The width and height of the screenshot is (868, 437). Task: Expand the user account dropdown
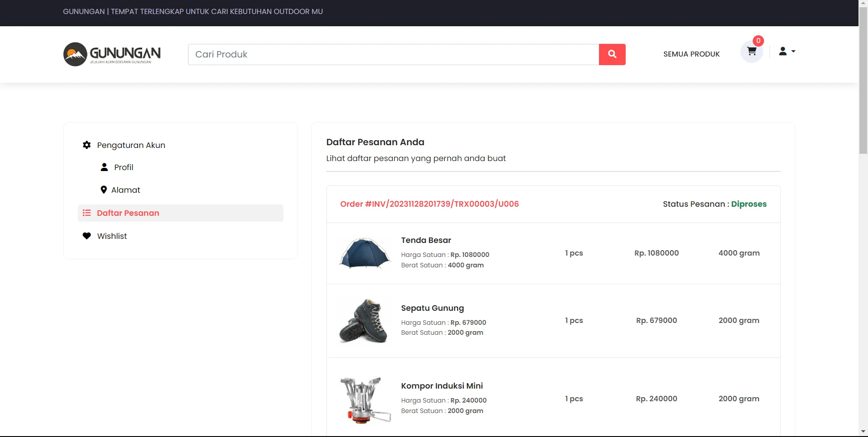click(x=787, y=52)
